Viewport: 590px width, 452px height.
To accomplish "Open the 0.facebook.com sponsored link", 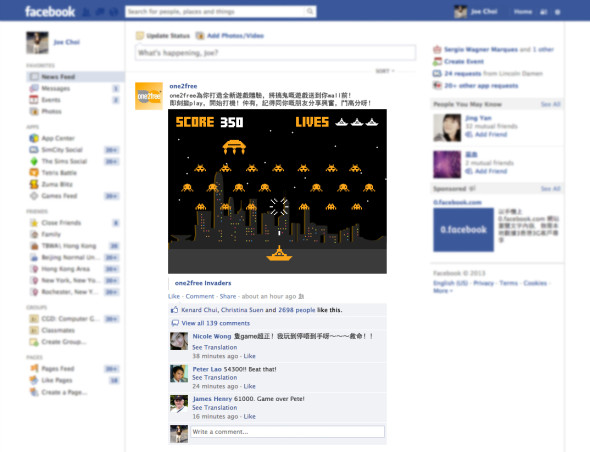I will (x=457, y=202).
